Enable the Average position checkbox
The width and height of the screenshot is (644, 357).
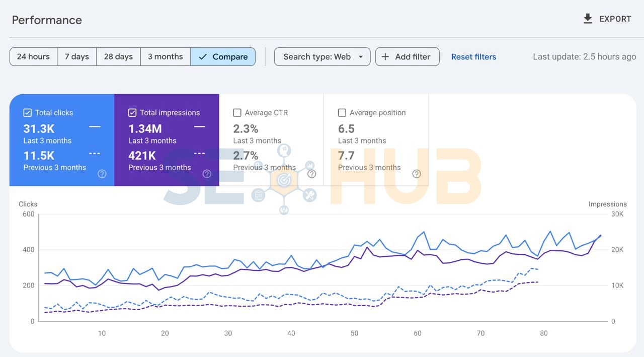pos(342,113)
